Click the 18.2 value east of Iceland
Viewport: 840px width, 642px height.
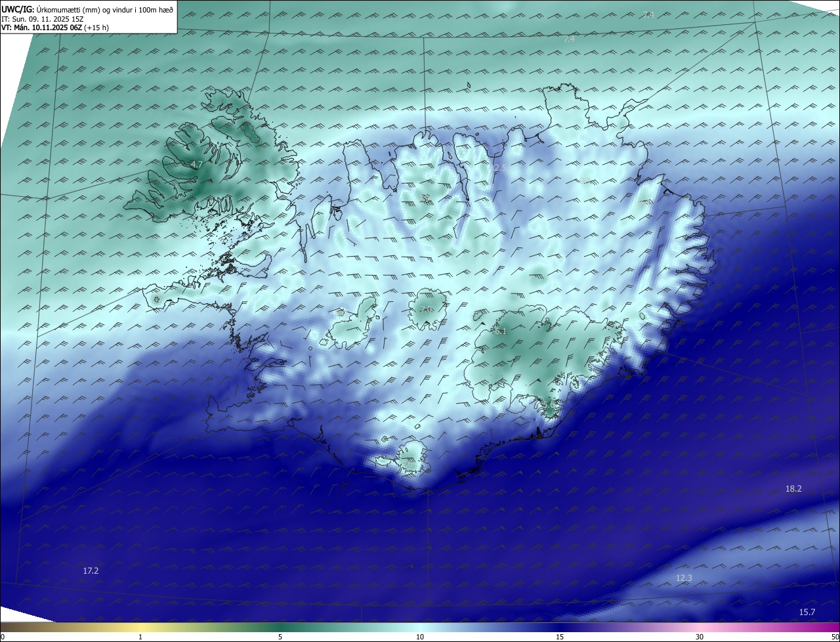point(793,488)
